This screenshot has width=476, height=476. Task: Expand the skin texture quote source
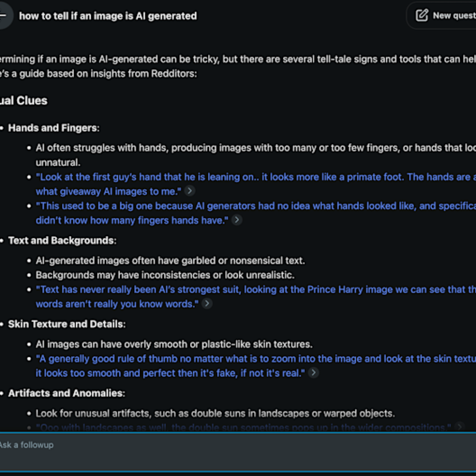314,373
